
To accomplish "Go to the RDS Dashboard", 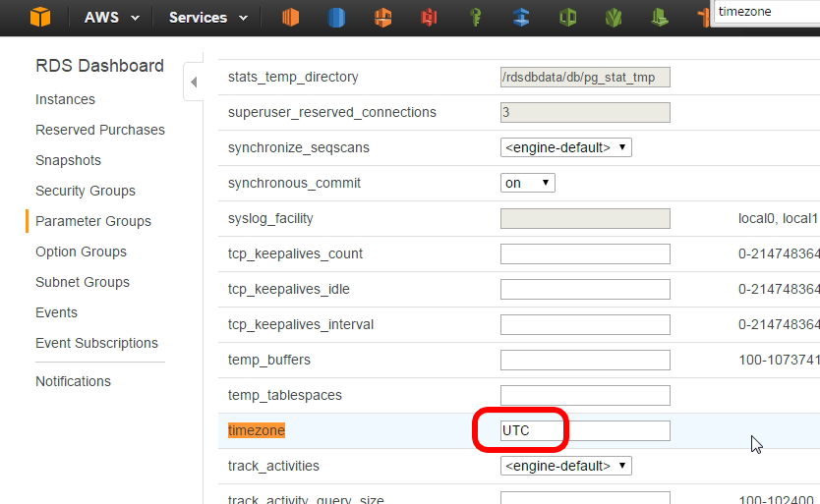I will coord(100,66).
